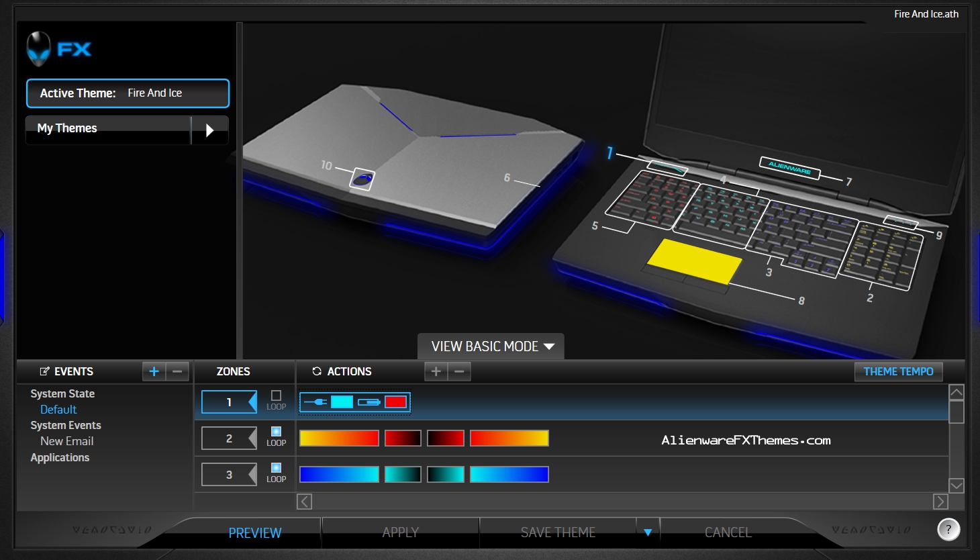Click the left arrow of the actions scrollbar
The height and width of the screenshot is (560, 980).
tap(304, 502)
